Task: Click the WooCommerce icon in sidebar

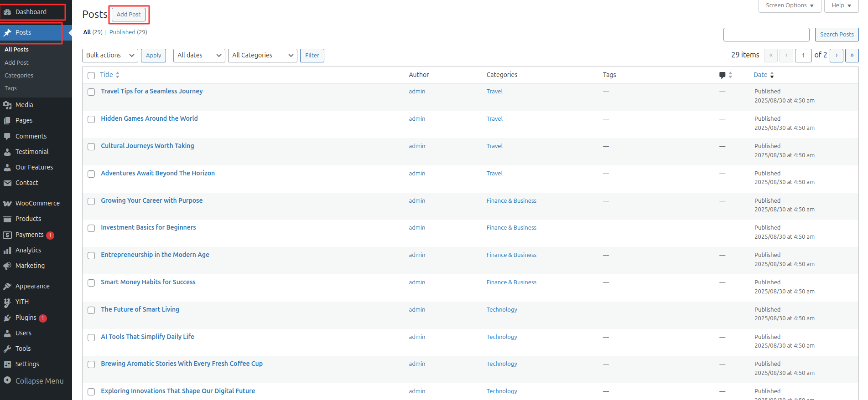Action: [x=7, y=204]
